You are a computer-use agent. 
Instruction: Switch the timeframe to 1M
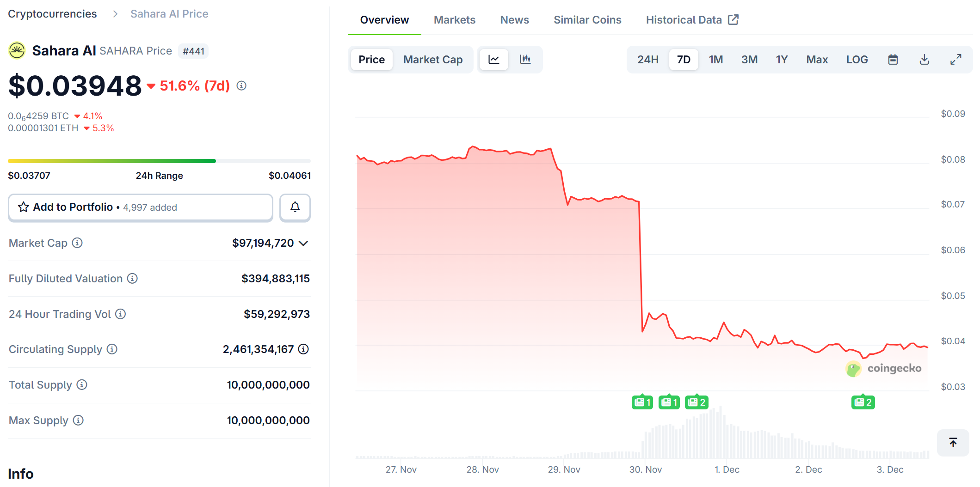point(716,59)
